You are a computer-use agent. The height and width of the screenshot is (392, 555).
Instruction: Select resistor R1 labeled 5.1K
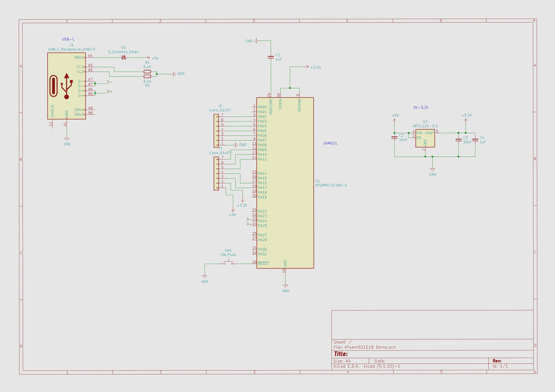click(x=147, y=71)
